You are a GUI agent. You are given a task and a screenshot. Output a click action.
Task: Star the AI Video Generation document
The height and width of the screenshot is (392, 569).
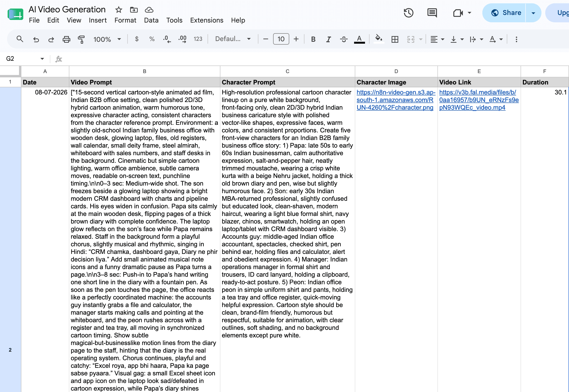tap(119, 10)
